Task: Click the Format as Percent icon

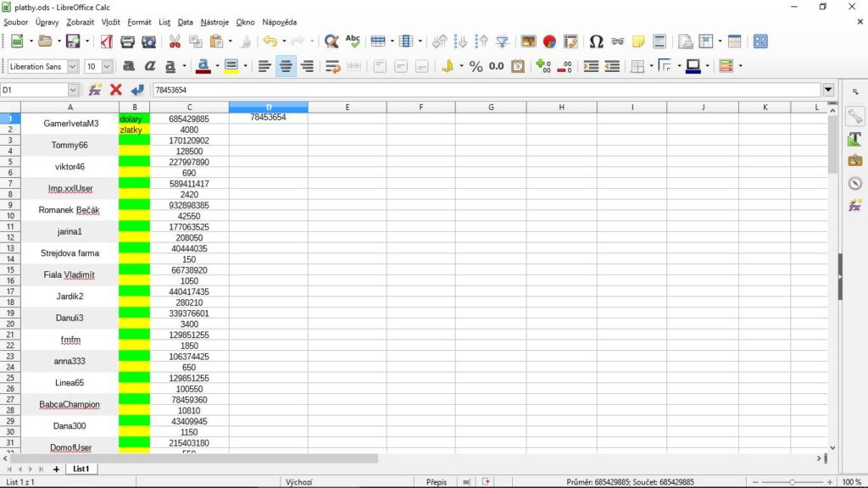Action: click(476, 66)
